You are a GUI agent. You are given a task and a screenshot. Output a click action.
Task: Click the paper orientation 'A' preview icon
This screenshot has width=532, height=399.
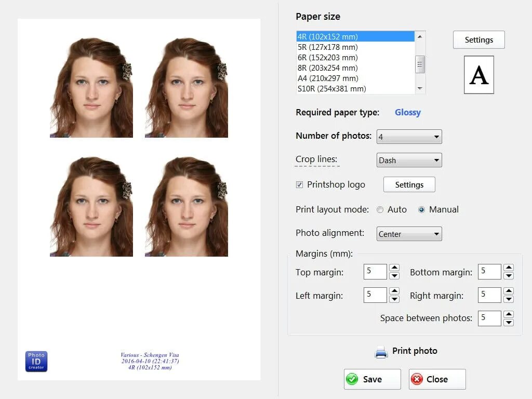tap(478, 75)
